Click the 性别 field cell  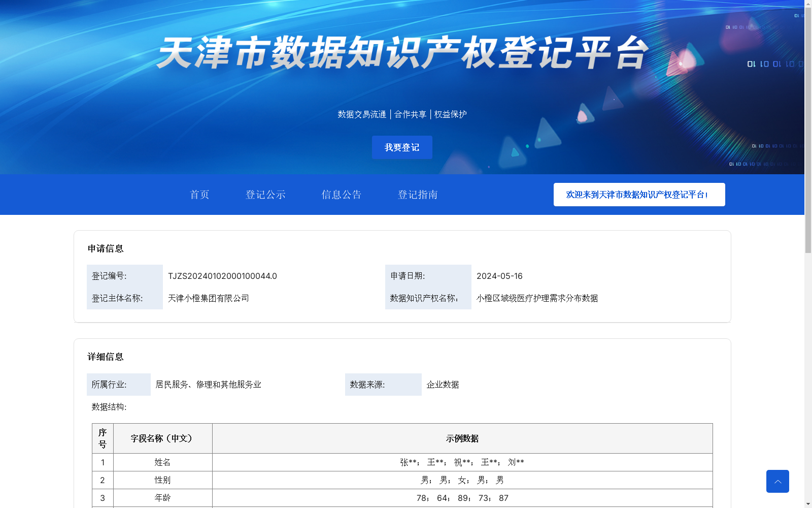point(163,480)
